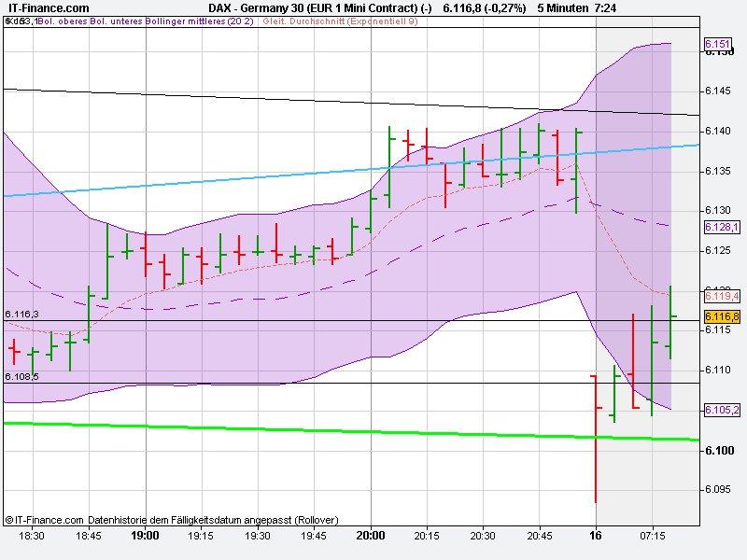Toggle the horizontal support level labeled 6.108,5

pos(21,377)
